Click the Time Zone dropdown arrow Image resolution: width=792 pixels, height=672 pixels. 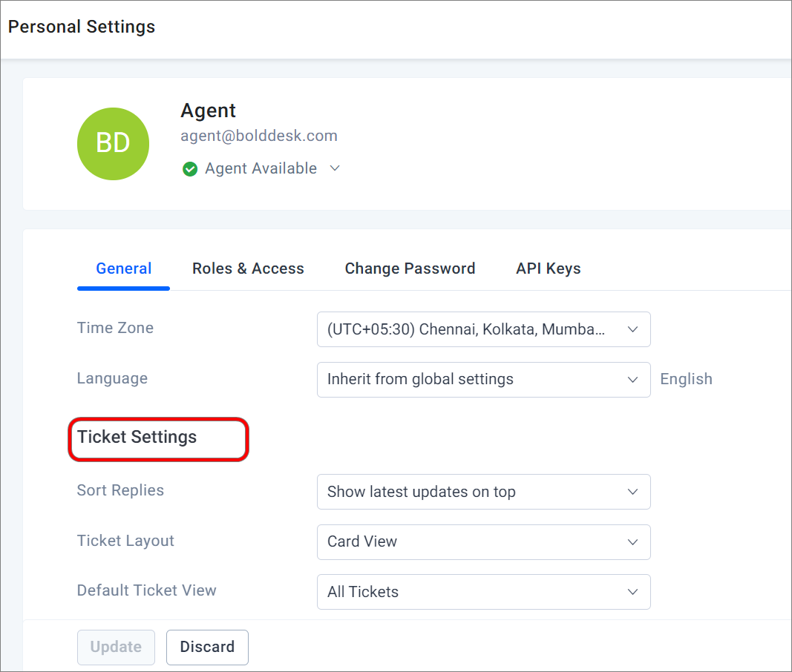click(x=632, y=329)
